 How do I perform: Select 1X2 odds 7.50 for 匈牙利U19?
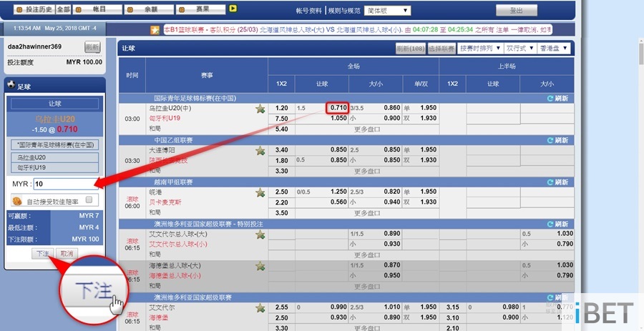click(x=281, y=119)
